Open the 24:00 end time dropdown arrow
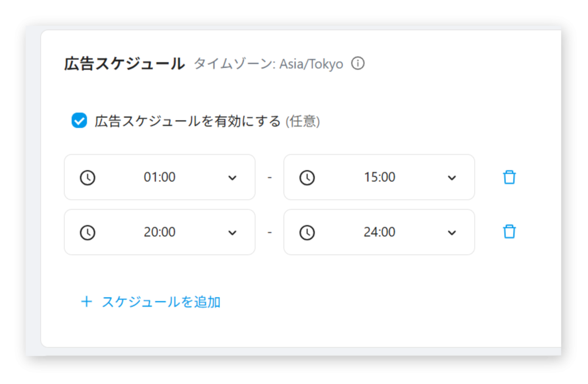 coord(452,233)
